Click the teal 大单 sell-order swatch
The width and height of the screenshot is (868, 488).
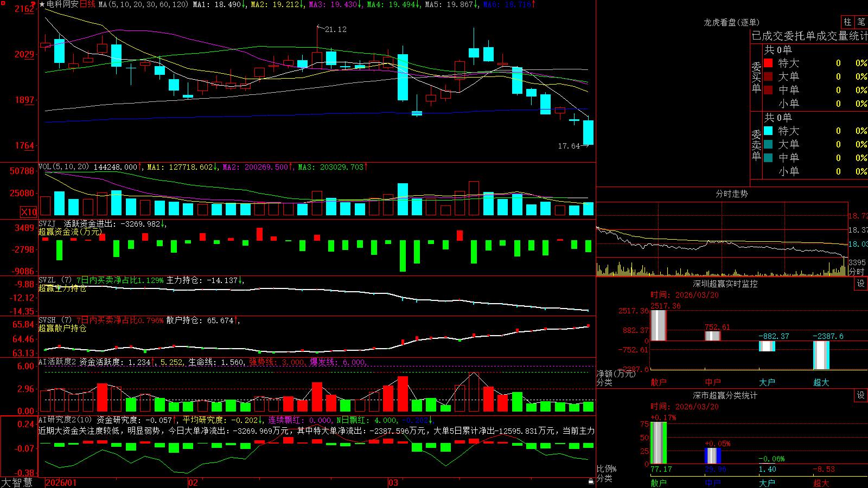tap(768, 144)
